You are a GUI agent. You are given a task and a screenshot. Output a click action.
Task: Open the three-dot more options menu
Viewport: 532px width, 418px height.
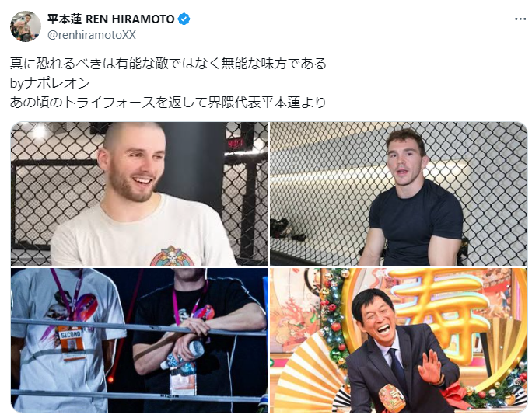[520, 19]
